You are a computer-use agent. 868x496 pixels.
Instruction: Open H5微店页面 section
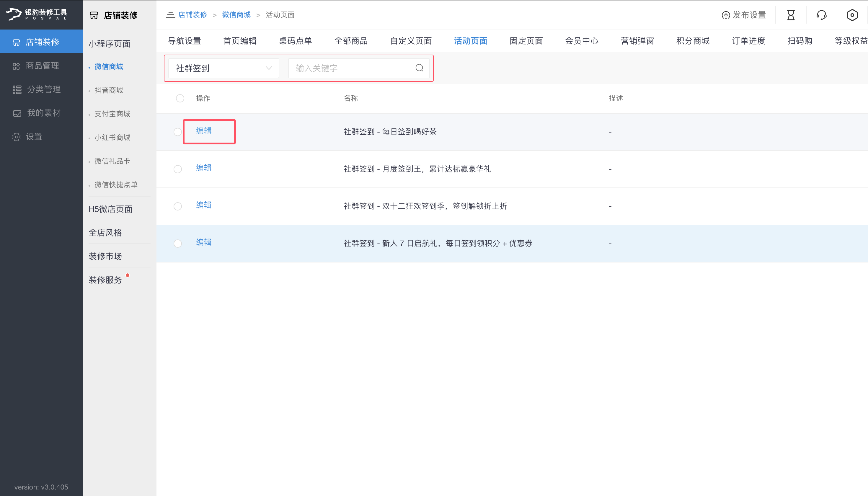pos(110,209)
